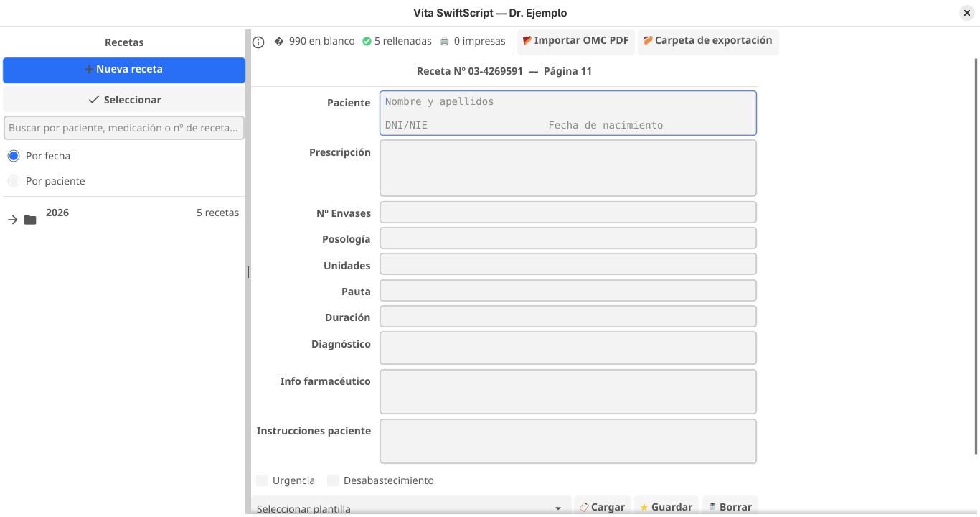Click the Duración field
980x517 pixels.
(567, 317)
